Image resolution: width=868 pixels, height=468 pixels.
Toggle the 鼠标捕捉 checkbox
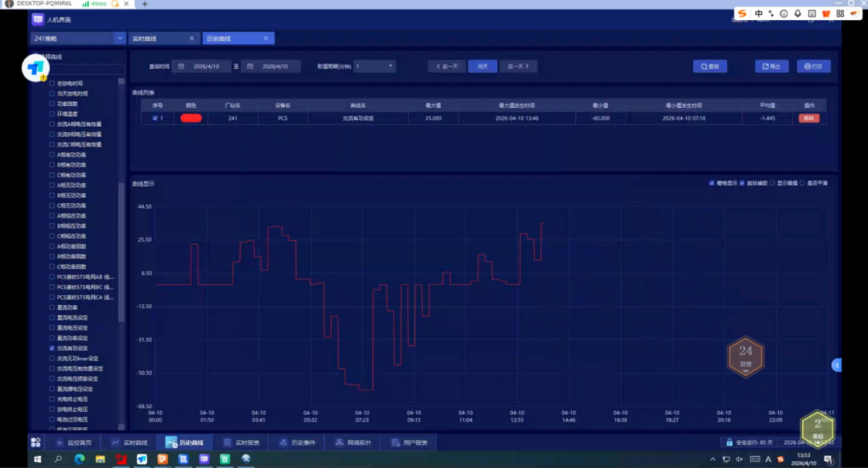click(x=742, y=183)
